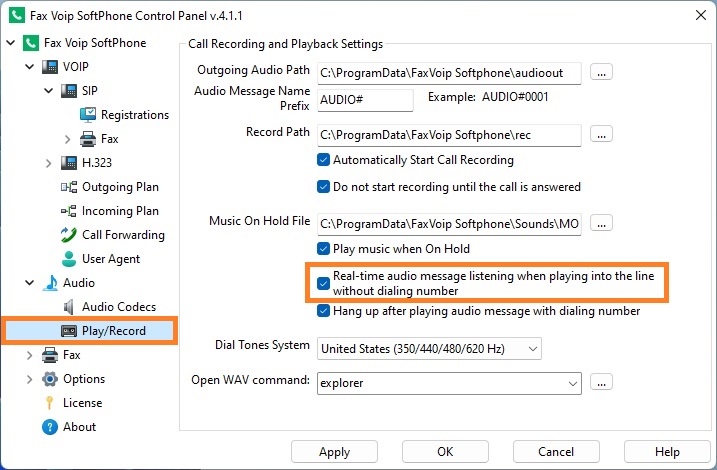
Task: Click the Apply button
Action: coord(334,452)
